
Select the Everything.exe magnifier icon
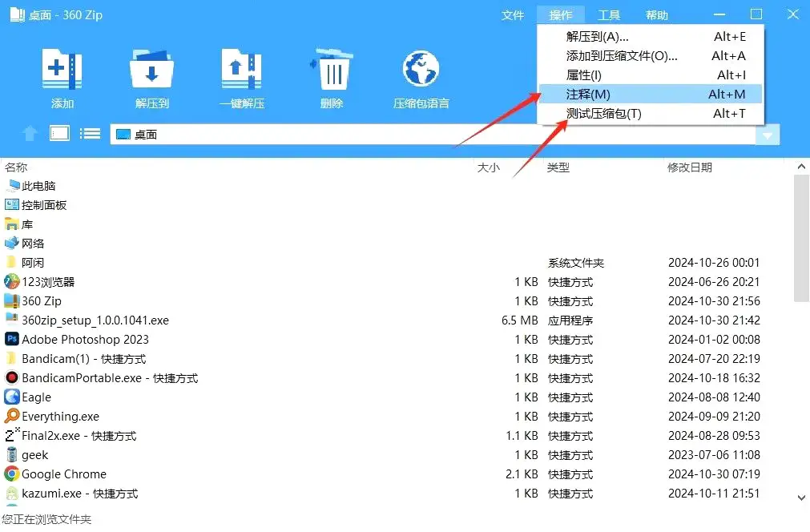(12, 416)
